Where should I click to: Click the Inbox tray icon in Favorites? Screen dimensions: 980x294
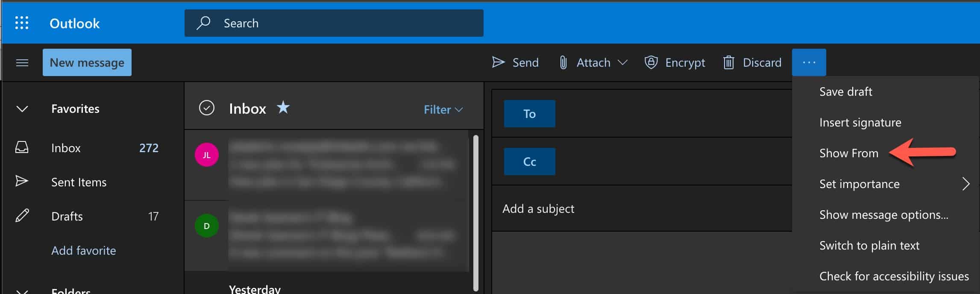pyautogui.click(x=22, y=148)
